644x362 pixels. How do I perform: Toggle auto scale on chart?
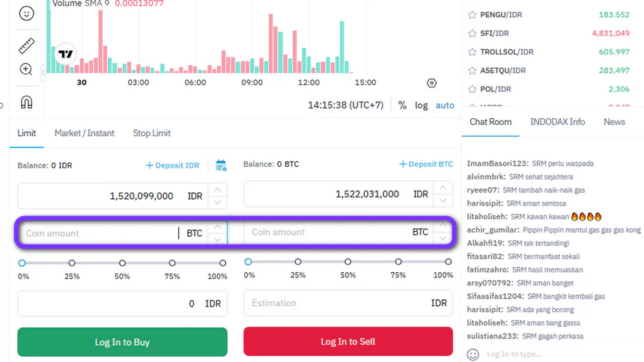(445, 105)
